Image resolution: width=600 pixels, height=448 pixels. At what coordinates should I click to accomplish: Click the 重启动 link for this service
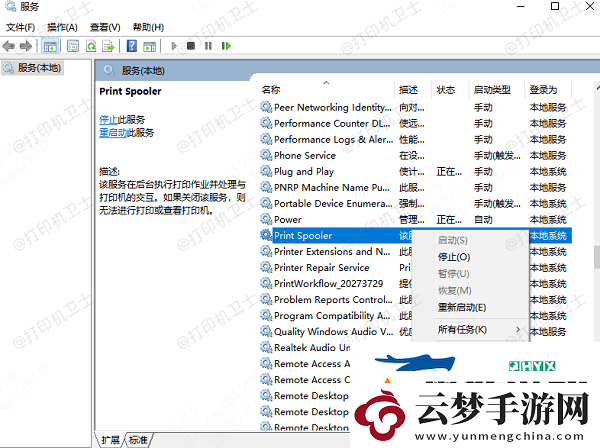[x=113, y=133]
